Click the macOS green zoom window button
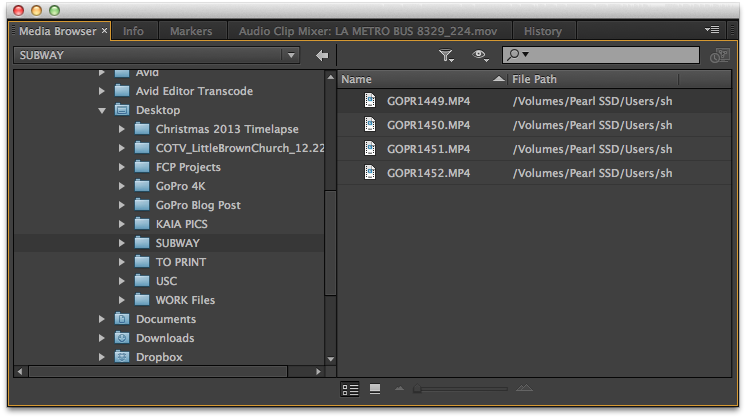Screen dimensions: 746x418 pos(55,10)
